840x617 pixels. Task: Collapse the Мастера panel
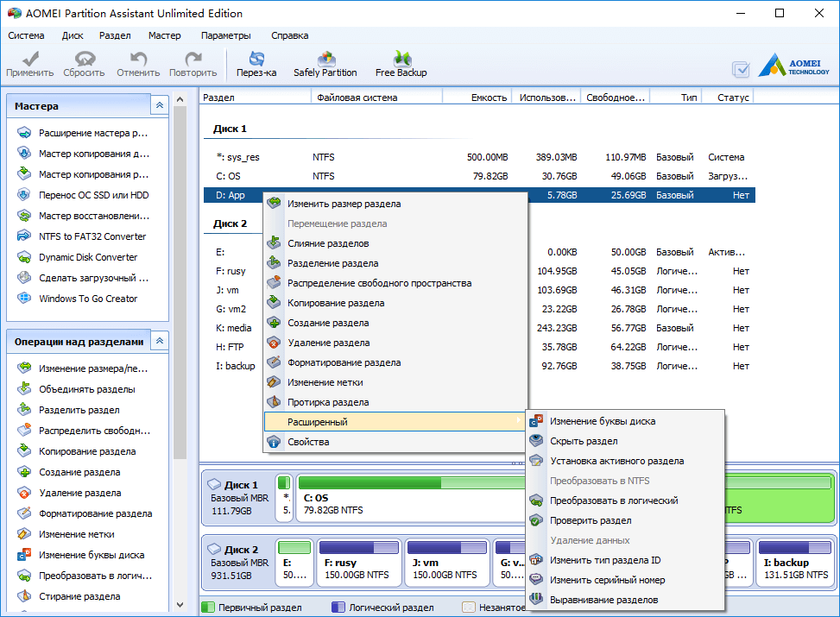tap(160, 105)
